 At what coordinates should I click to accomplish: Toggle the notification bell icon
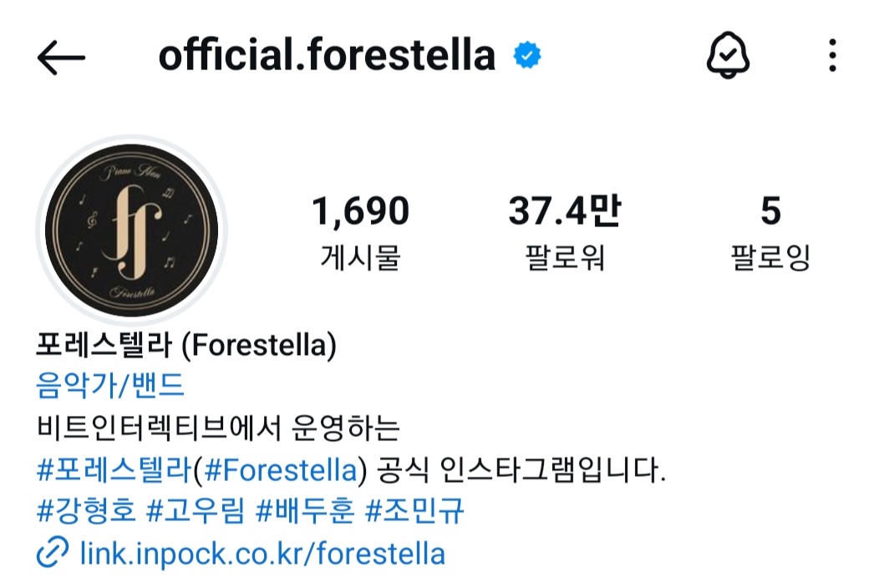point(728,55)
